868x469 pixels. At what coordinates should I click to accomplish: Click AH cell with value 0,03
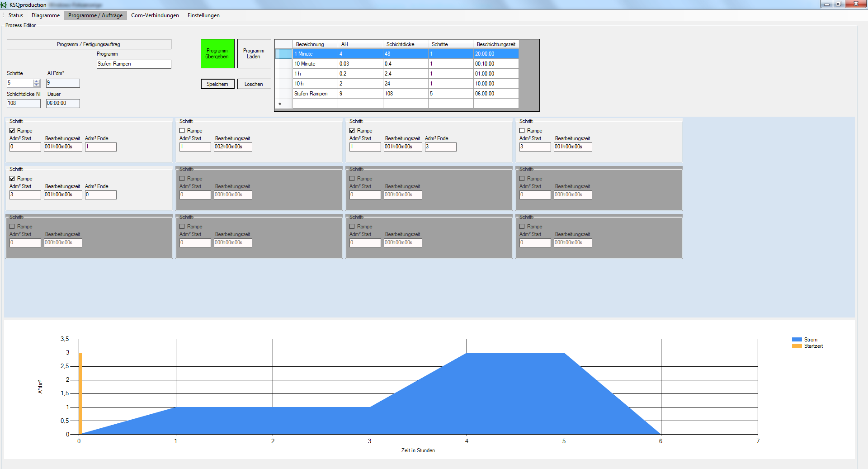pyautogui.click(x=360, y=64)
